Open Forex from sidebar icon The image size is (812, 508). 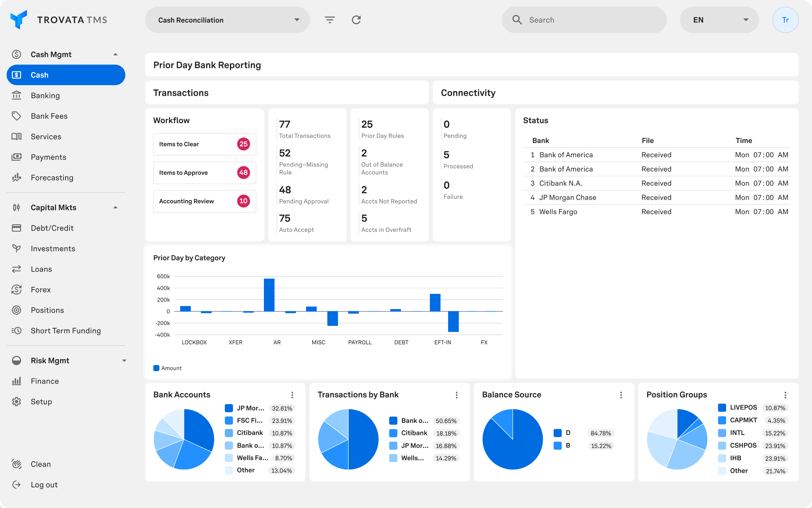point(16,290)
